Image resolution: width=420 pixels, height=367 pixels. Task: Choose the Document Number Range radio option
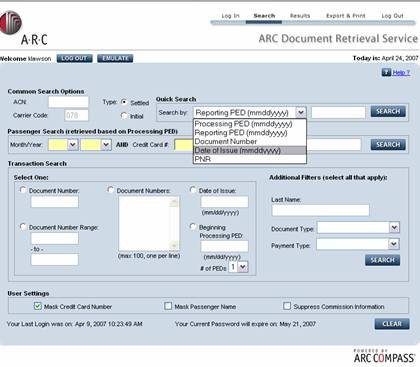coord(23,227)
